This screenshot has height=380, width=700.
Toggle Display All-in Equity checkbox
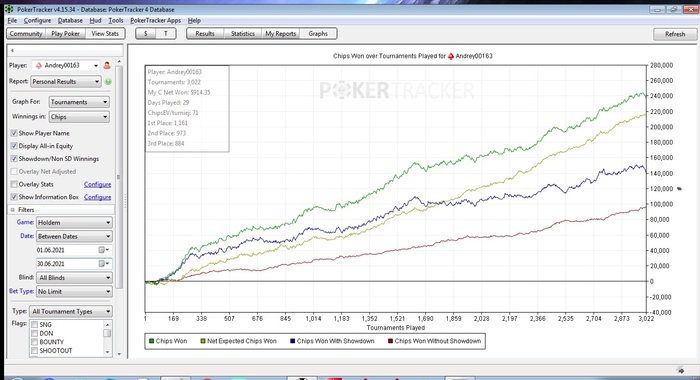pos(14,146)
